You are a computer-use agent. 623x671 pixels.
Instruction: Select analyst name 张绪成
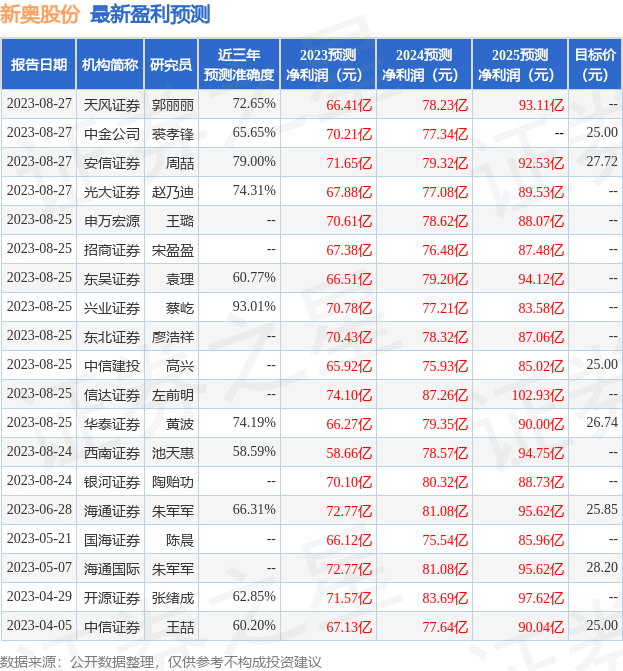[173, 599]
